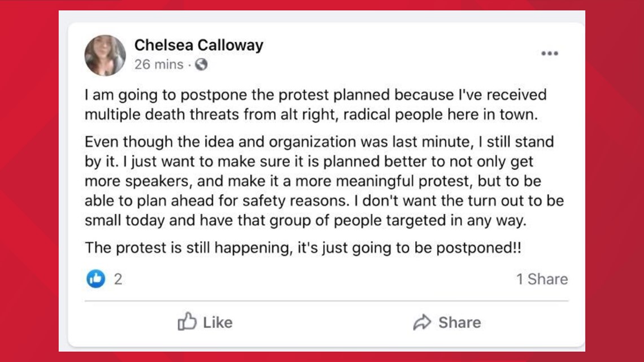Open the three-dot post options menu
This screenshot has height=362, width=644.
coord(550,53)
